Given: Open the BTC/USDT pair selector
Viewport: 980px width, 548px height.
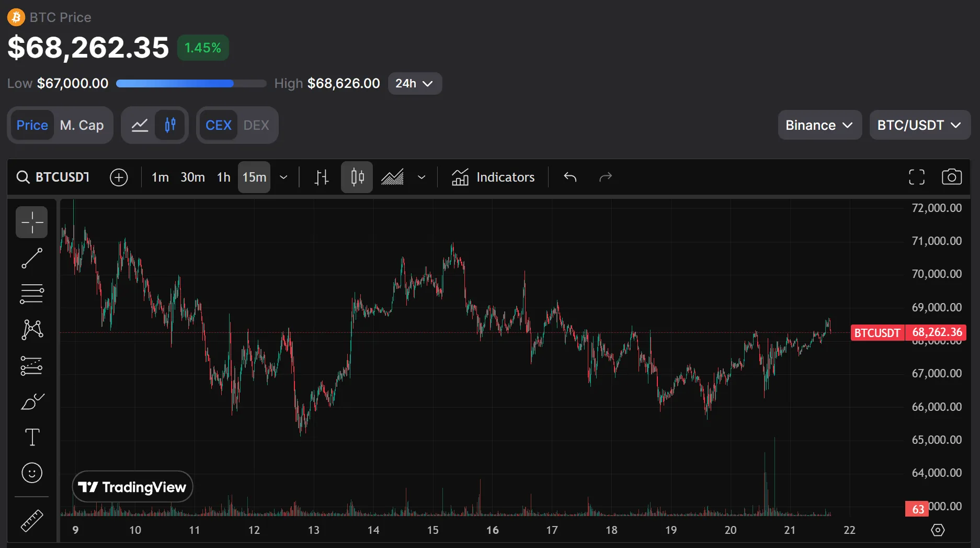Looking at the screenshot, I should click(920, 125).
